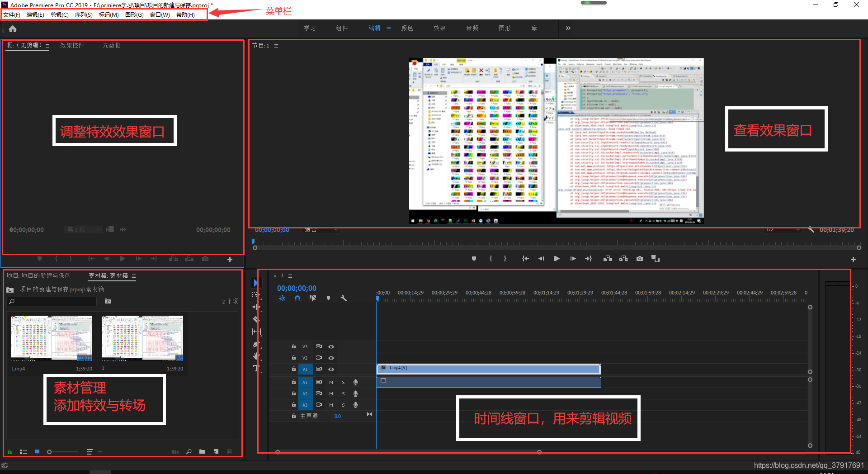Select the Hand tool
Image resolution: width=868 pixels, height=474 pixels.
(256, 356)
